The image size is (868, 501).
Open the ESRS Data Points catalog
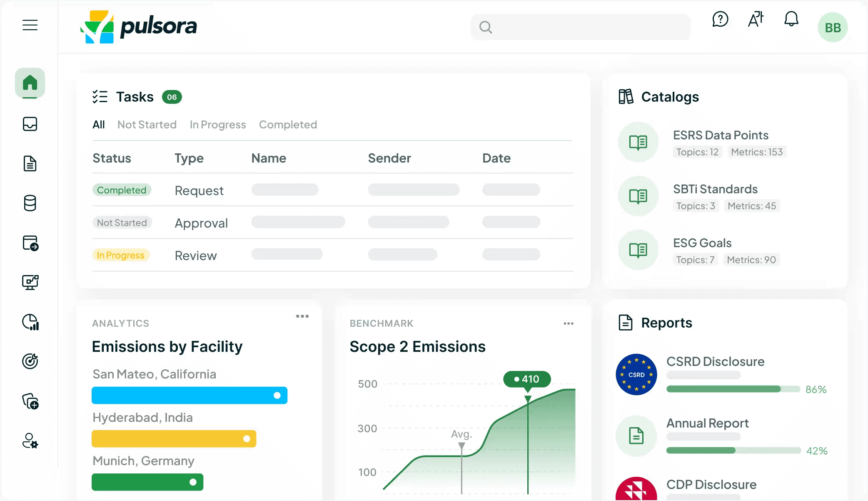(x=721, y=135)
